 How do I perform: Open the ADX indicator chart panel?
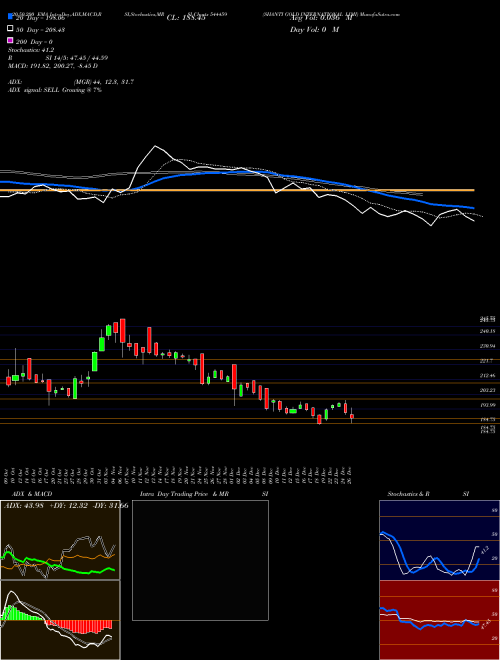pyautogui.click(x=60, y=540)
